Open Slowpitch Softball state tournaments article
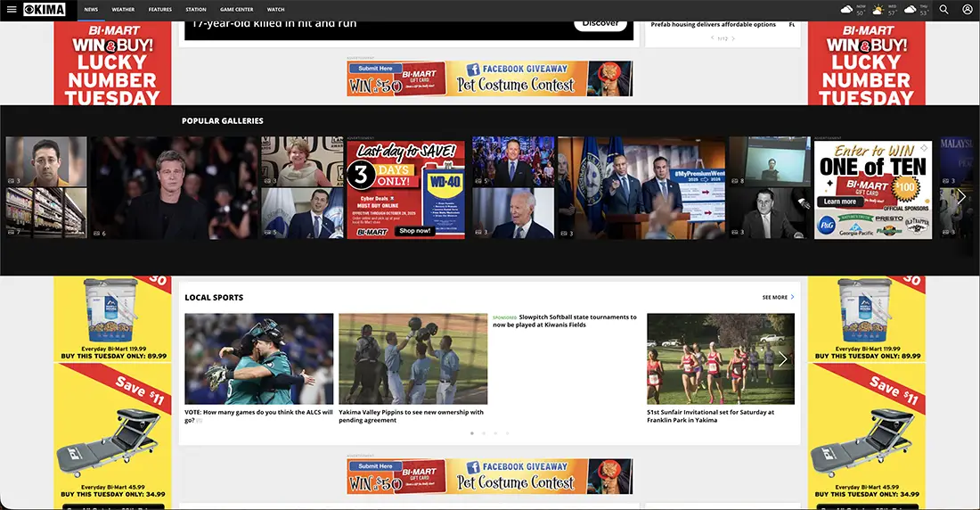 (x=565, y=321)
